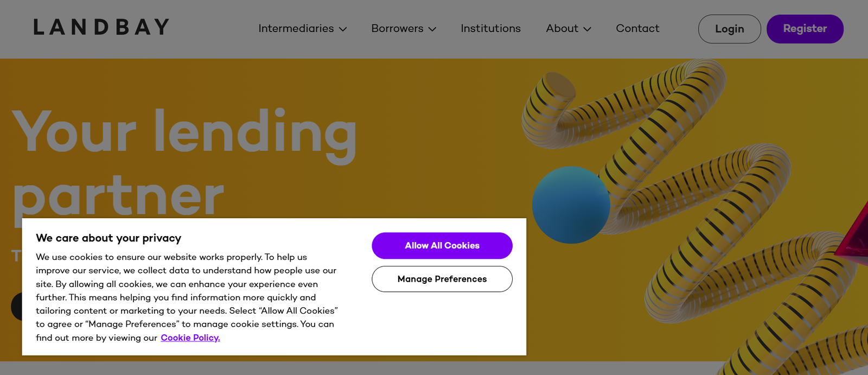Open the Institutions page
The height and width of the screenshot is (375, 868).
(x=490, y=28)
